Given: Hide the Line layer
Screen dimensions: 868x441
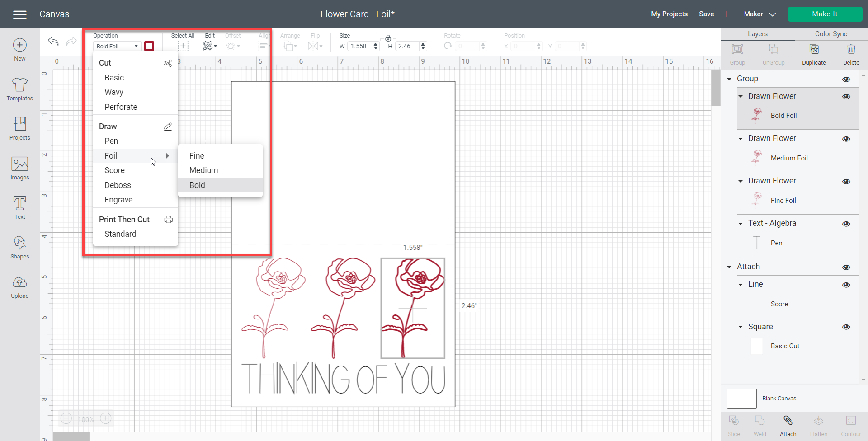Looking at the screenshot, I should click(x=846, y=285).
